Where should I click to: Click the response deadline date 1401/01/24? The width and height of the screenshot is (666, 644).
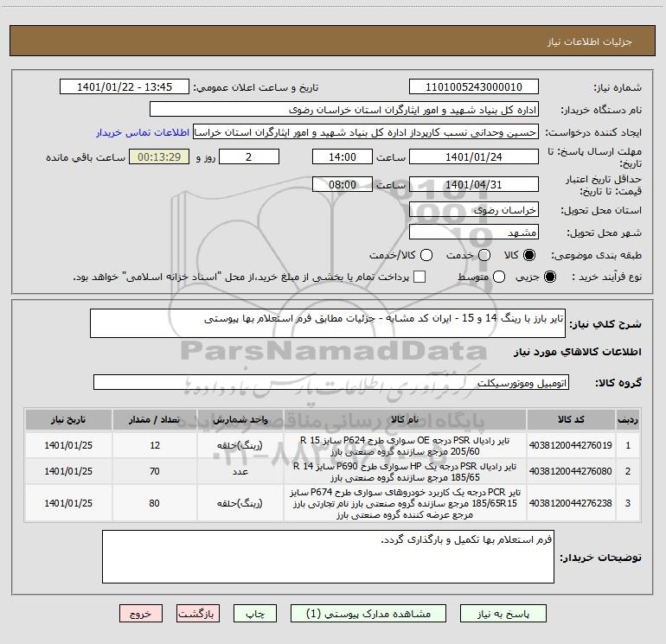pyautogui.click(x=474, y=156)
